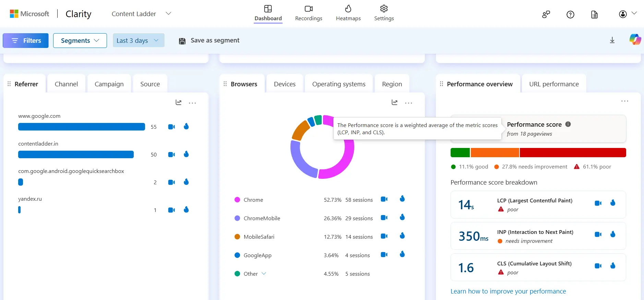The height and width of the screenshot is (300, 644).
Task: Show trend chart in Browsers card
Action: click(394, 102)
